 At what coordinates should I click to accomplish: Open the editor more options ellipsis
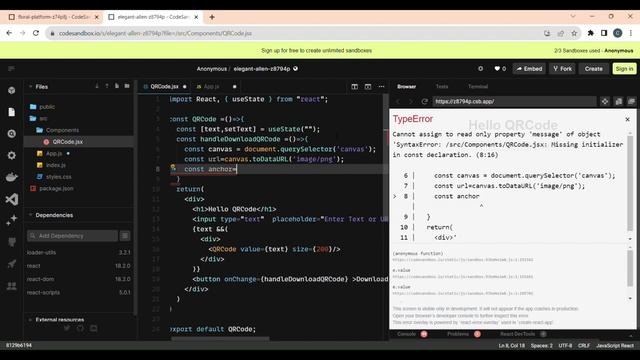coord(381,87)
